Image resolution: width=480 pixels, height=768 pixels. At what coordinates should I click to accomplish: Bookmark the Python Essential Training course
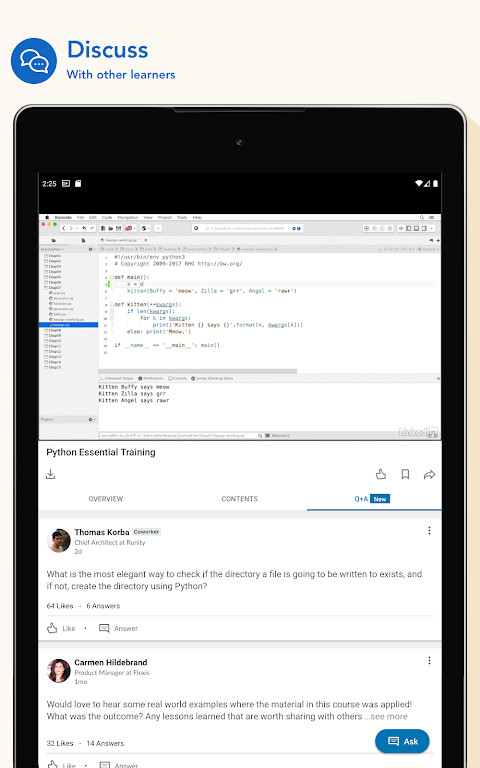(405, 474)
